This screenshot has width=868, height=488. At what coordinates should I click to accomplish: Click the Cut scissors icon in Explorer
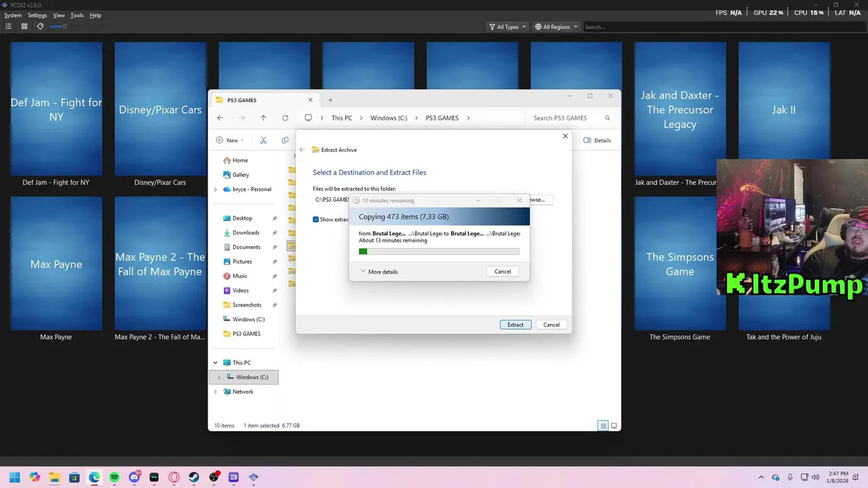pyautogui.click(x=264, y=140)
